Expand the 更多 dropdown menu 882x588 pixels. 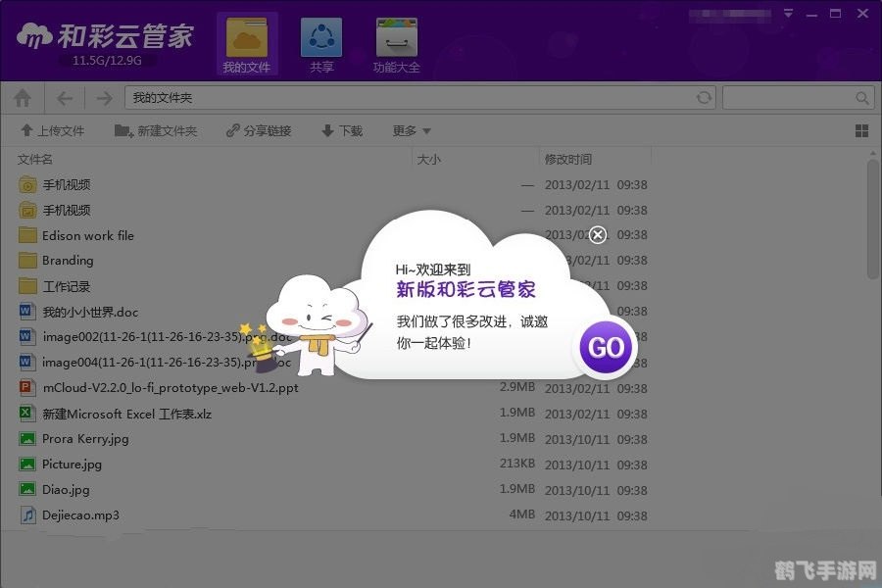click(x=412, y=130)
